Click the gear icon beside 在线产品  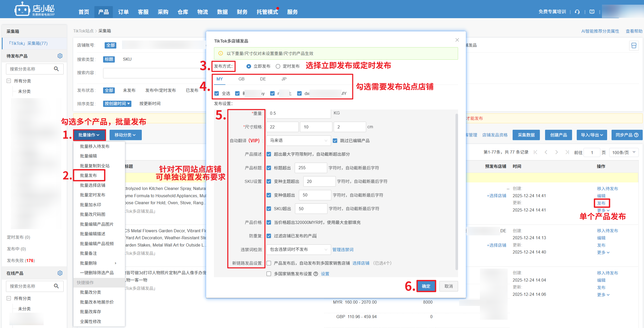coord(60,273)
